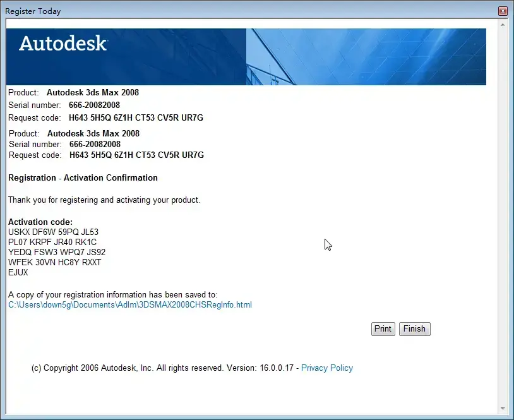Click the scrollbar down arrow
The height and width of the screenshot is (420, 514).
click(x=503, y=409)
